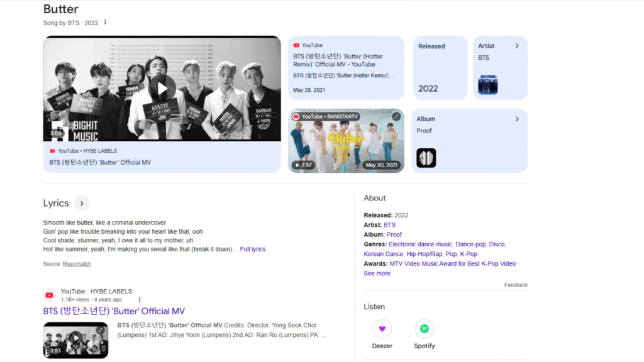Open the MTV Video Music Award link
Image resolution: width=644 pixels, height=362 pixels.
(x=452, y=264)
